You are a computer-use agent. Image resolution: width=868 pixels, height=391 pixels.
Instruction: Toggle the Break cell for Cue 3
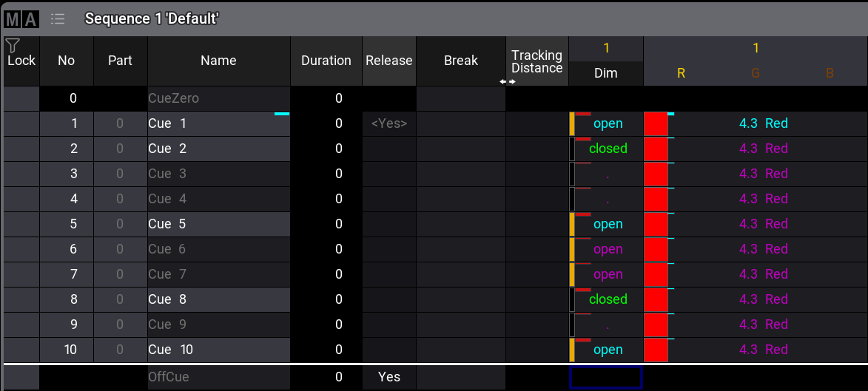(x=460, y=174)
